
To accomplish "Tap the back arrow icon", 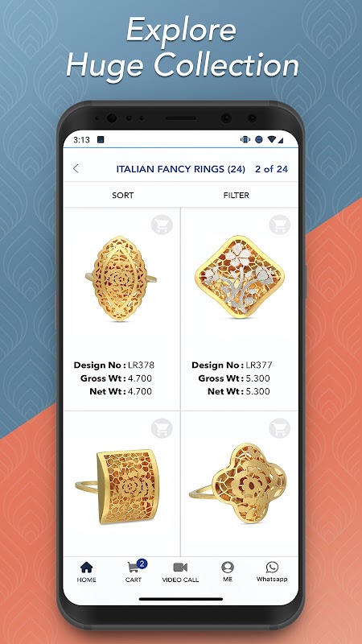I will pos(76,168).
